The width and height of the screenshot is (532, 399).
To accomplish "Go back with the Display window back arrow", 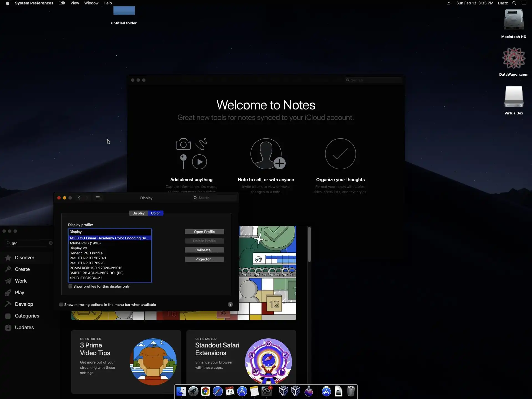I will [79, 198].
